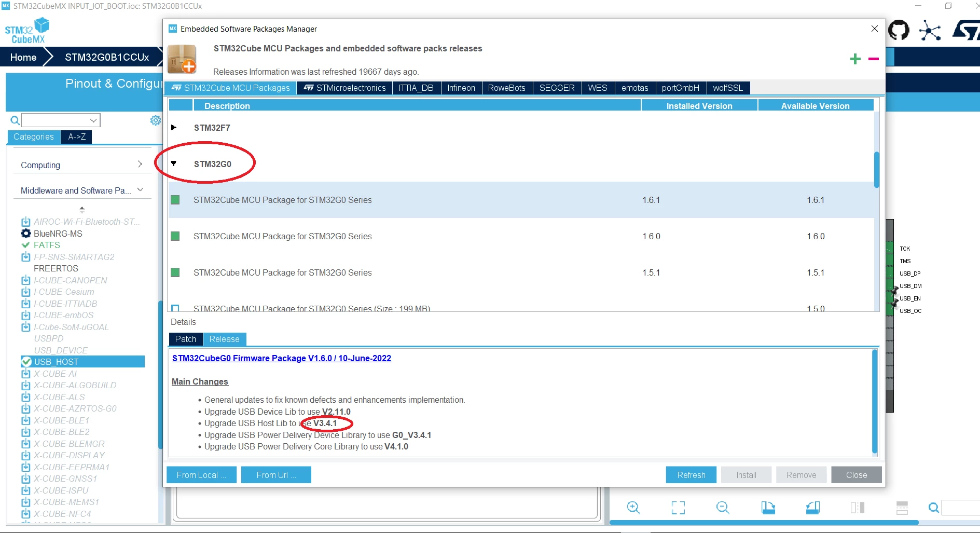Click the check icon beside USB_HOST

pos(26,362)
